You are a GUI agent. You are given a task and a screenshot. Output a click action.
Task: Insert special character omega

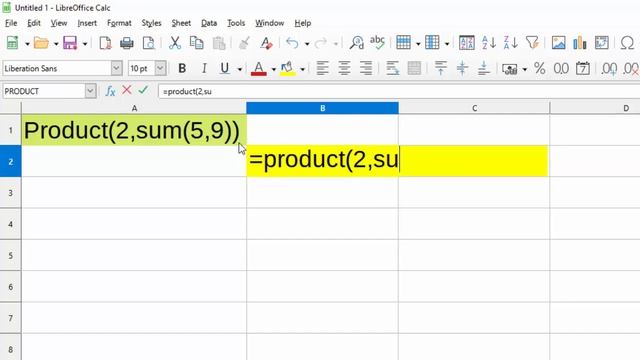[x=627, y=43]
